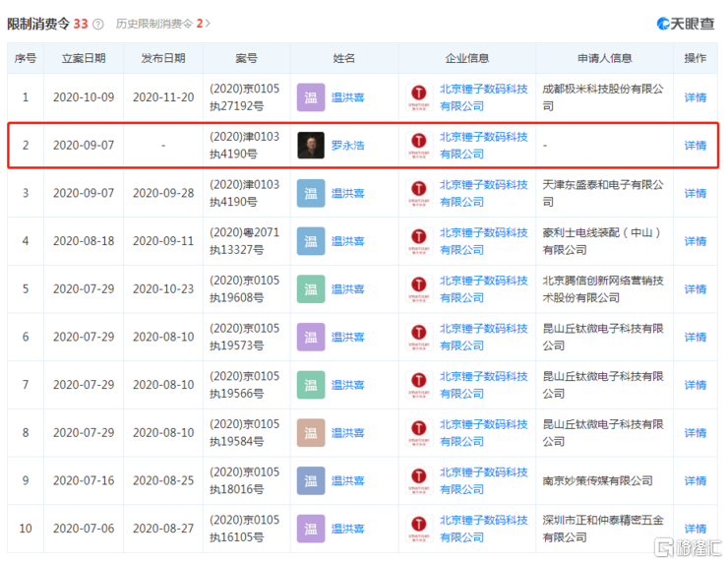Click 温洪喜 avatar icon in row 10
This screenshot has height=564, width=728.
311,529
